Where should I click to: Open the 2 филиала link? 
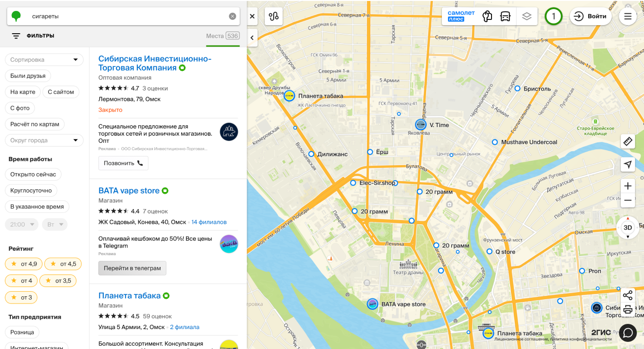tap(185, 327)
